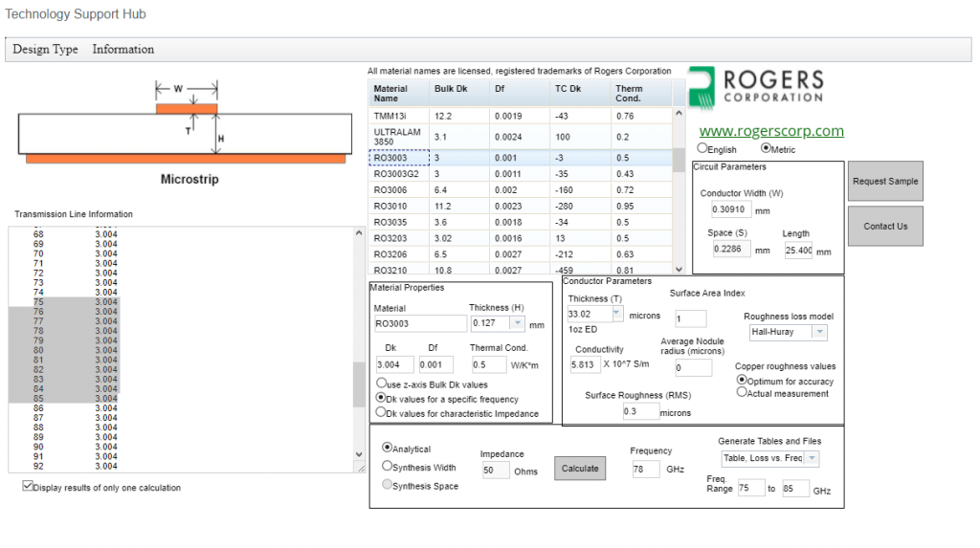
Task: Click the Surface Roughness (RMS) field
Action: (640, 411)
